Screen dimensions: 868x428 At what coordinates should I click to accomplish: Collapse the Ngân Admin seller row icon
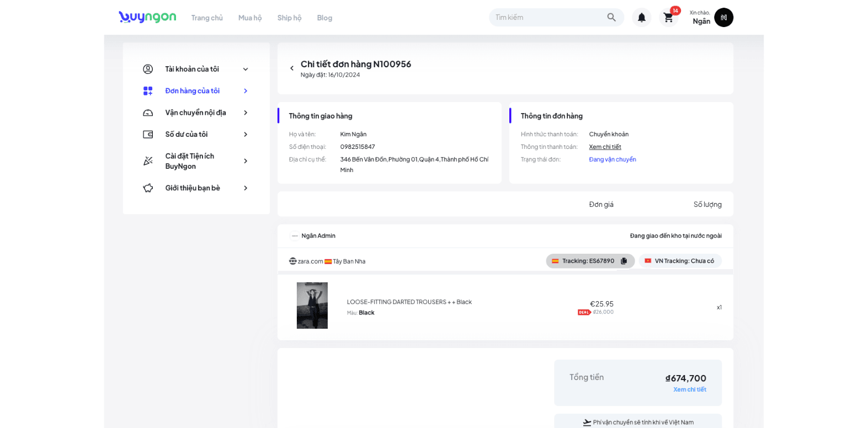[295, 236]
